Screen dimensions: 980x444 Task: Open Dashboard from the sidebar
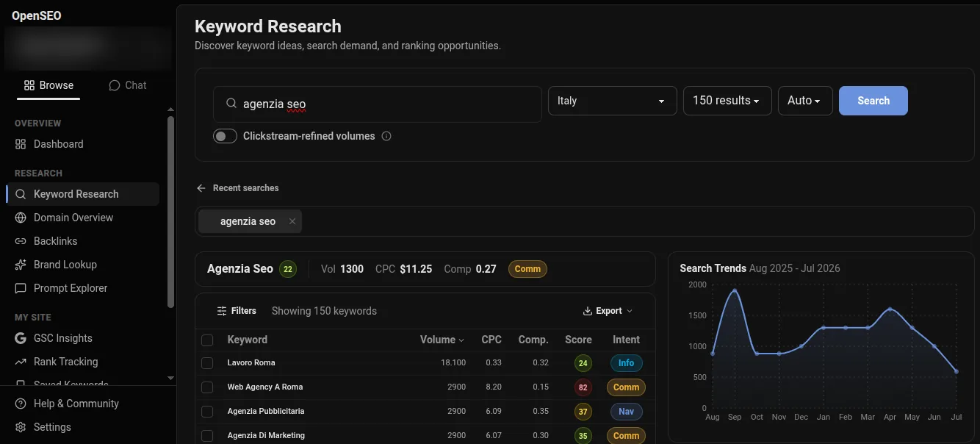[82, 144]
